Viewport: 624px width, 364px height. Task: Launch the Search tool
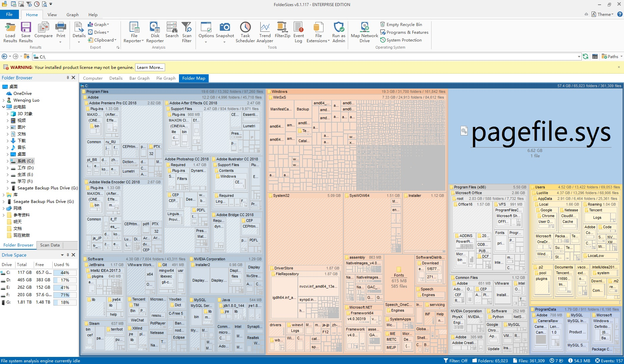pos(172,30)
